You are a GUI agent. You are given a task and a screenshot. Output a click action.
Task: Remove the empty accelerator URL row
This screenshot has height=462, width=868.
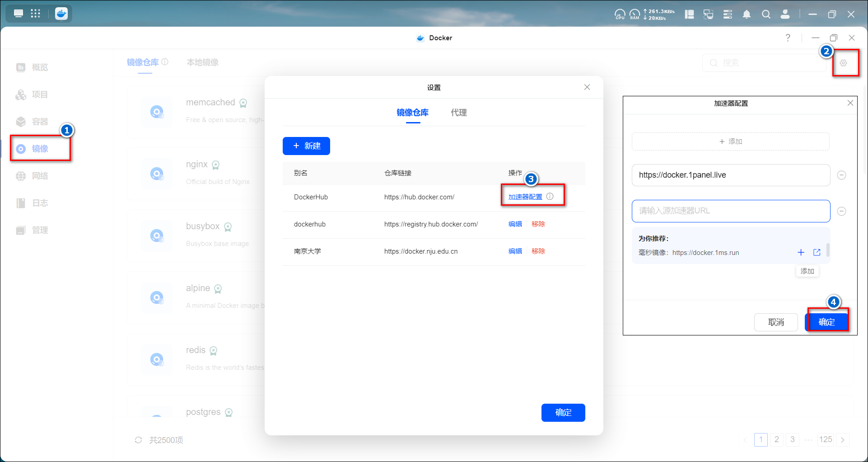pos(841,211)
